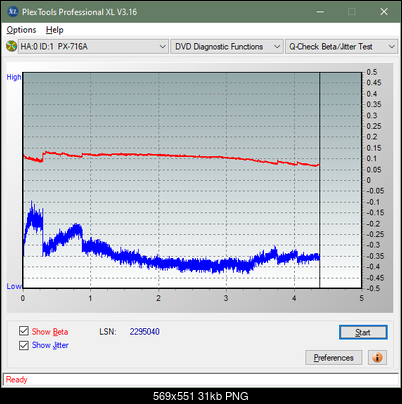Open the DVD Diagnostic Functions dropdown
Viewport: 402px width, 404px height.
tap(227, 47)
